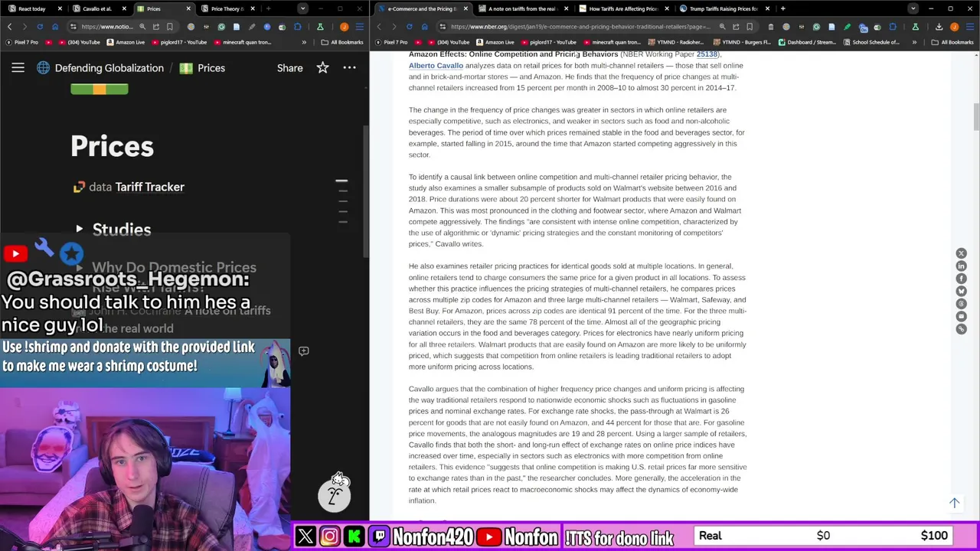View site information icon for nber.org
The width and height of the screenshot is (980, 551).
442,27
